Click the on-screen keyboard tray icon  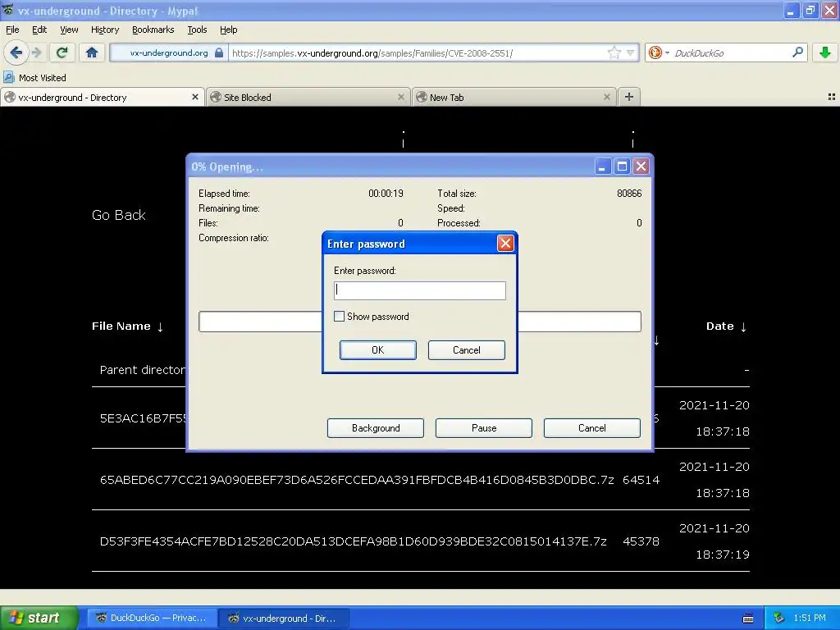(x=748, y=619)
